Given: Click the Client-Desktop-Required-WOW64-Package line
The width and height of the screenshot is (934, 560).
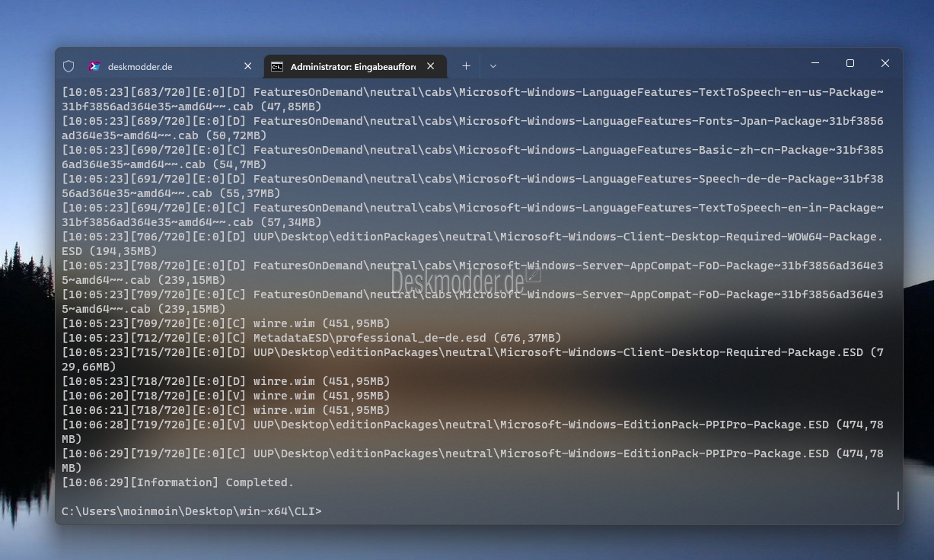Looking at the screenshot, I should coord(473,243).
